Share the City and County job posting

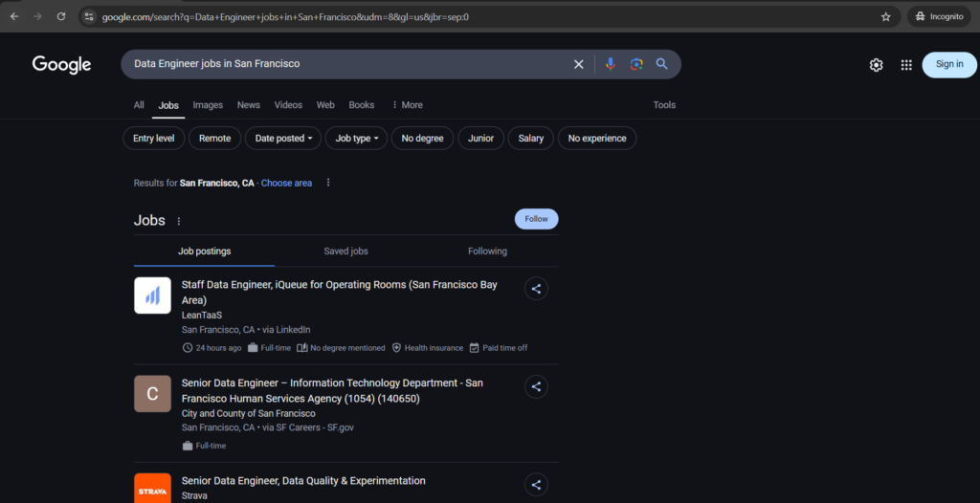click(536, 386)
